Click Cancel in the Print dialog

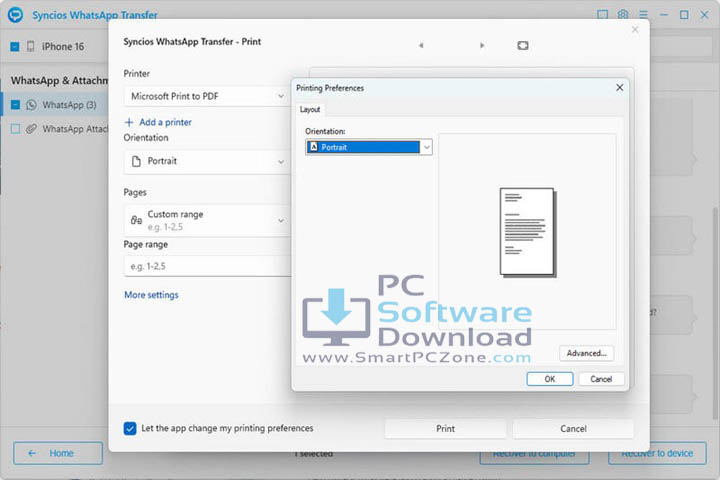[x=573, y=429]
